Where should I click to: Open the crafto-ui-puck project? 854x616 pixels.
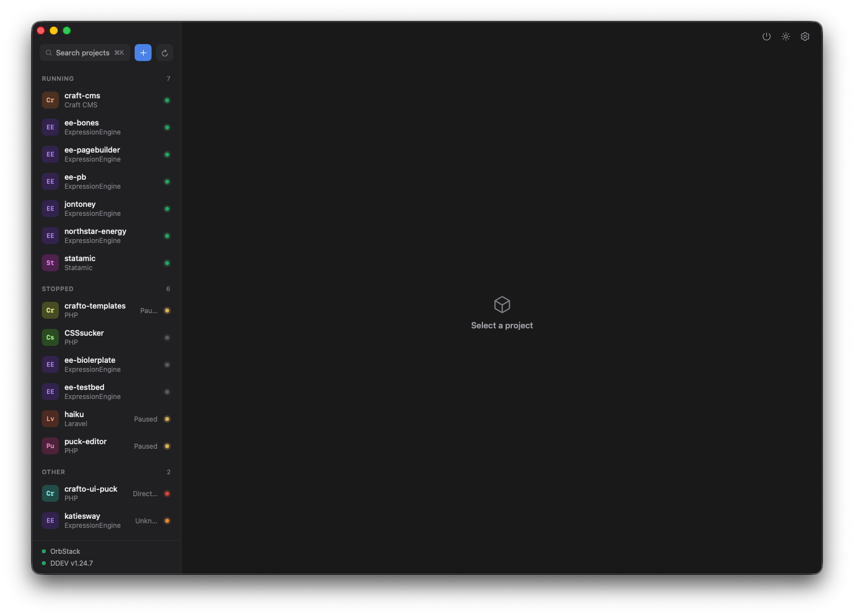(x=106, y=493)
